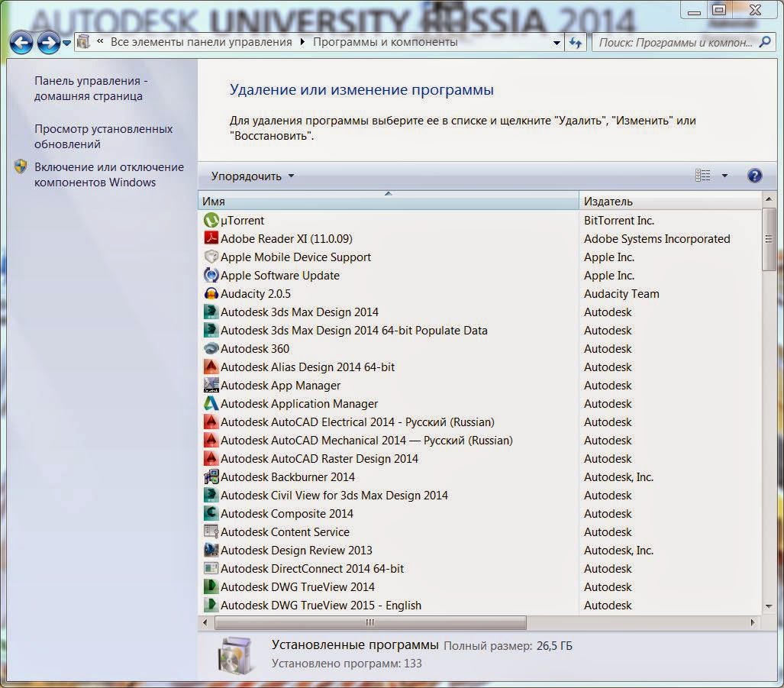Image resolution: width=784 pixels, height=688 pixels.
Task: Click the DWG TrueView 2014 icon
Action: tap(211, 587)
